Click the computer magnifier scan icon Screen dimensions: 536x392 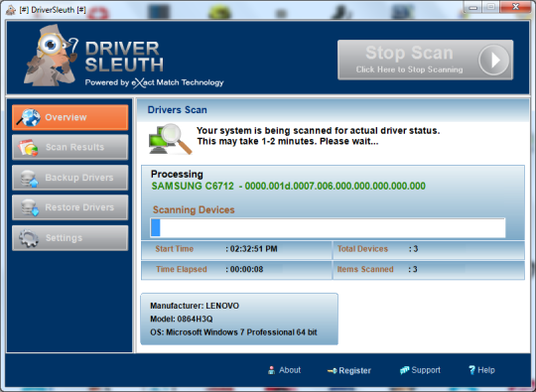pyautogui.click(x=170, y=139)
